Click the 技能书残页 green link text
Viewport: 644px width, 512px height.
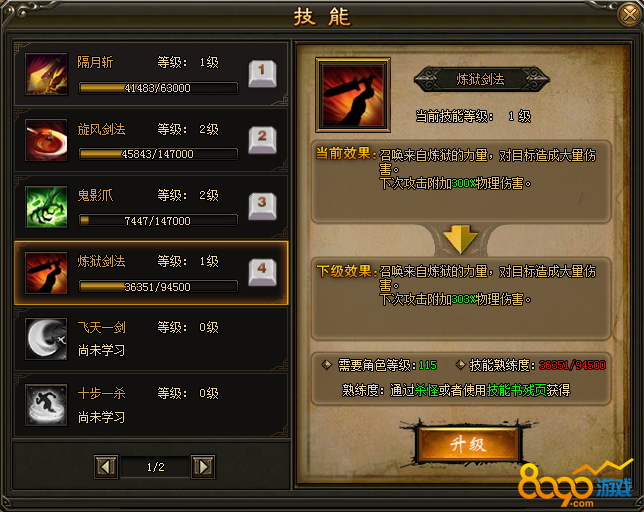[517, 390]
